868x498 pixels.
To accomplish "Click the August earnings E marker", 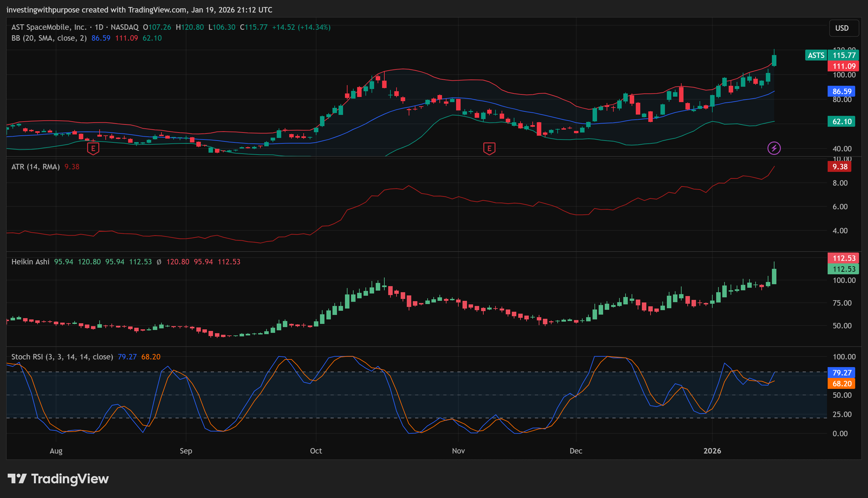I will tap(93, 149).
